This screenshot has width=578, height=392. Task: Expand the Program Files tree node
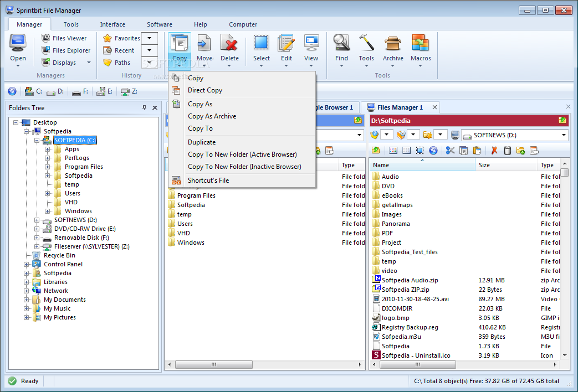click(47, 167)
